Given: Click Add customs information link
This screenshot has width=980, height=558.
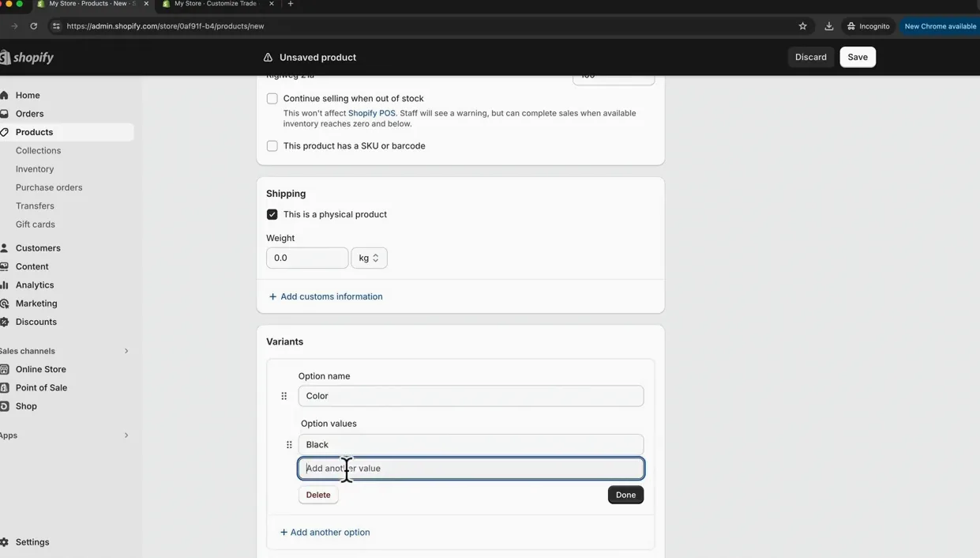Looking at the screenshot, I should coord(325,296).
